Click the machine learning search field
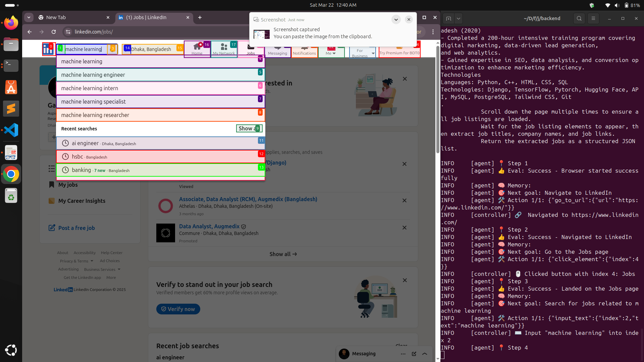The height and width of the screenshot is (362, 644). (x=87, y=49)
